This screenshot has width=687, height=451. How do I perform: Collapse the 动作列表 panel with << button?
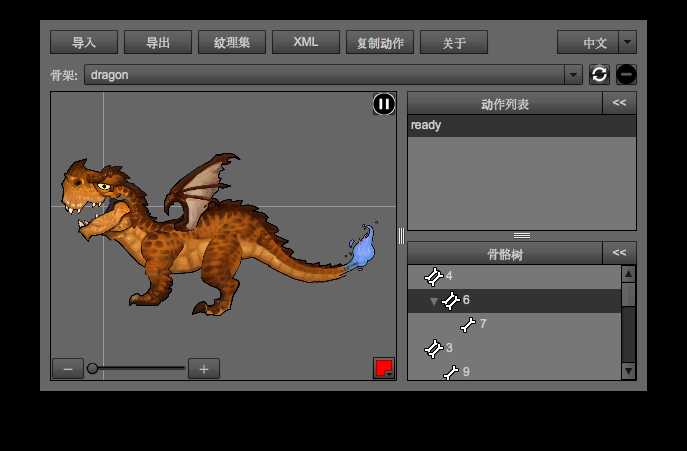(x=619, y=103)
